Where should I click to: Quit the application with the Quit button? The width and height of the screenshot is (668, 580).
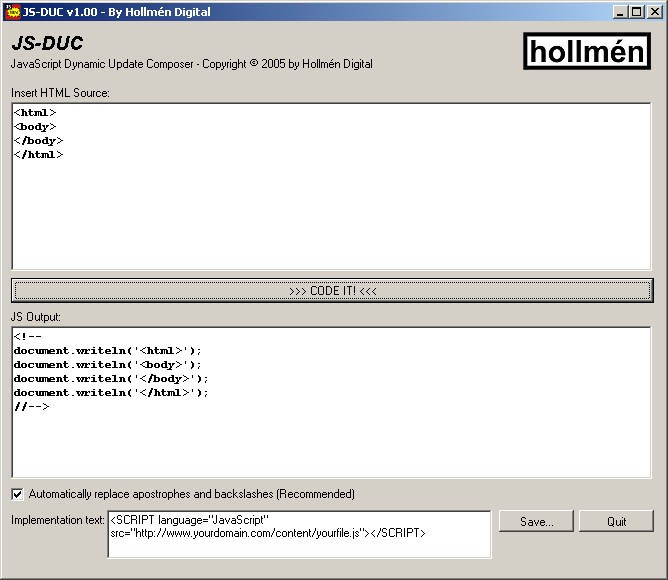point(616,521)
